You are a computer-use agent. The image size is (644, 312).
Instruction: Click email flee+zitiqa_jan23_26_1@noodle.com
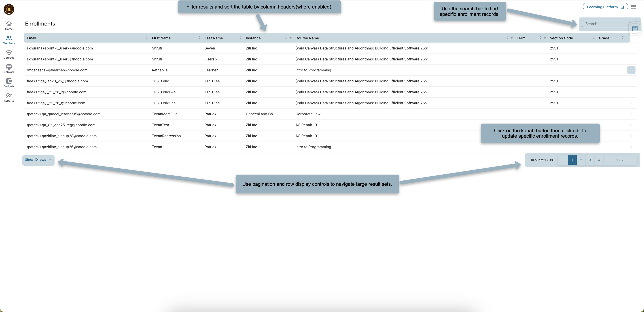[57, 81]
